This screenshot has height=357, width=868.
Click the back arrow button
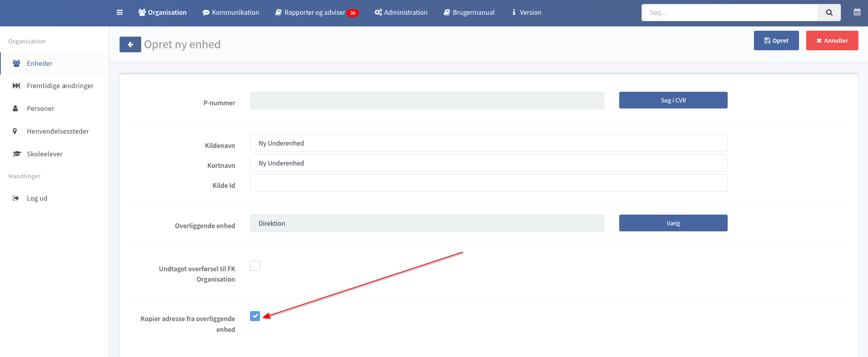coord(130,45)
